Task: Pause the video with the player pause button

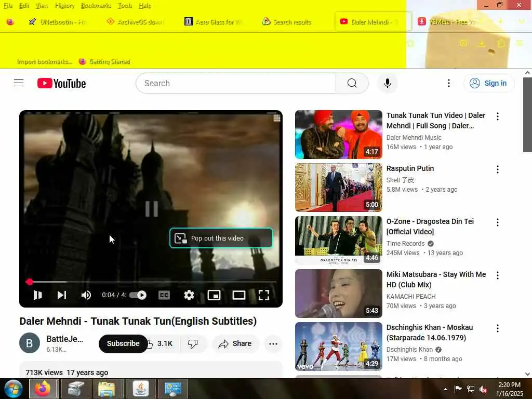Action: tap(37, 295)
